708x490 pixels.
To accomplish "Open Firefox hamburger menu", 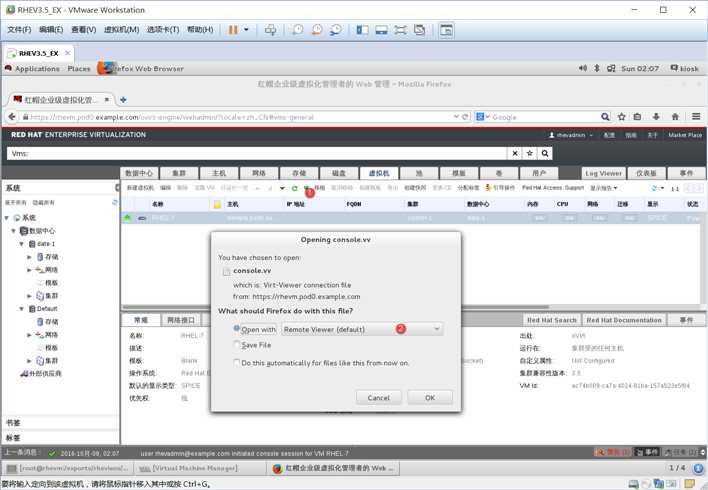I will [x=696, y=117].
